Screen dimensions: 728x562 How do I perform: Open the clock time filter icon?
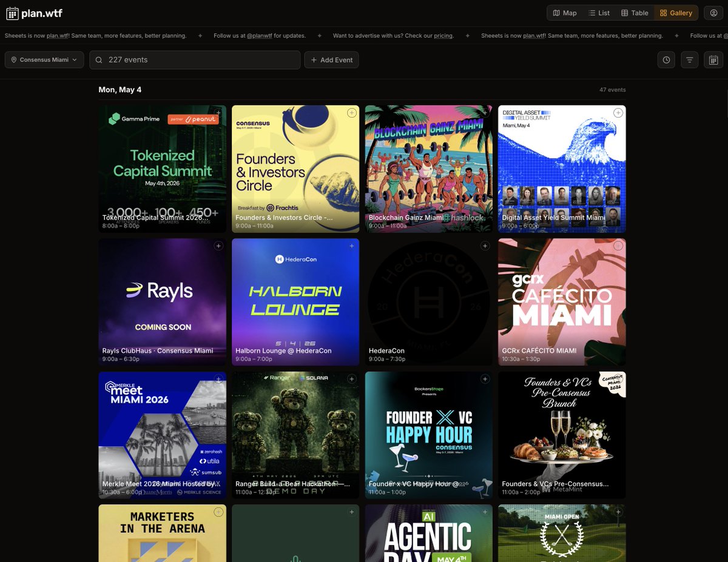pyautogui.click(x=666, y=60)
